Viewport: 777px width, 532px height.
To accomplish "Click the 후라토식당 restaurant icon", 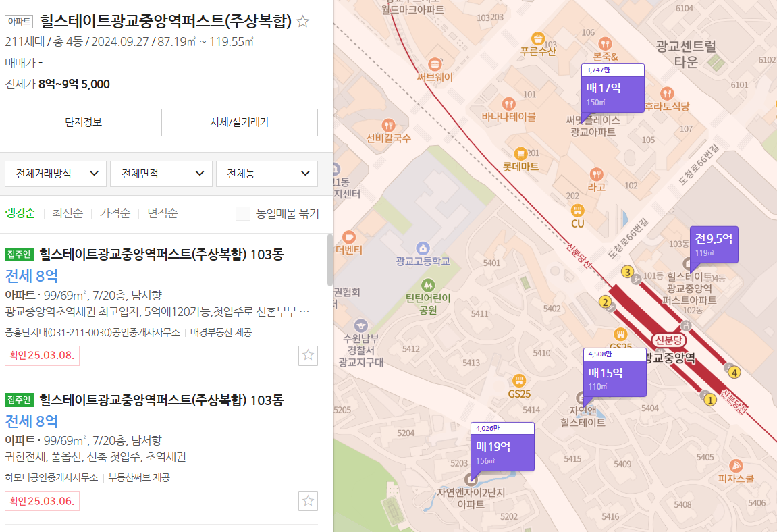I will pos(667,93).
